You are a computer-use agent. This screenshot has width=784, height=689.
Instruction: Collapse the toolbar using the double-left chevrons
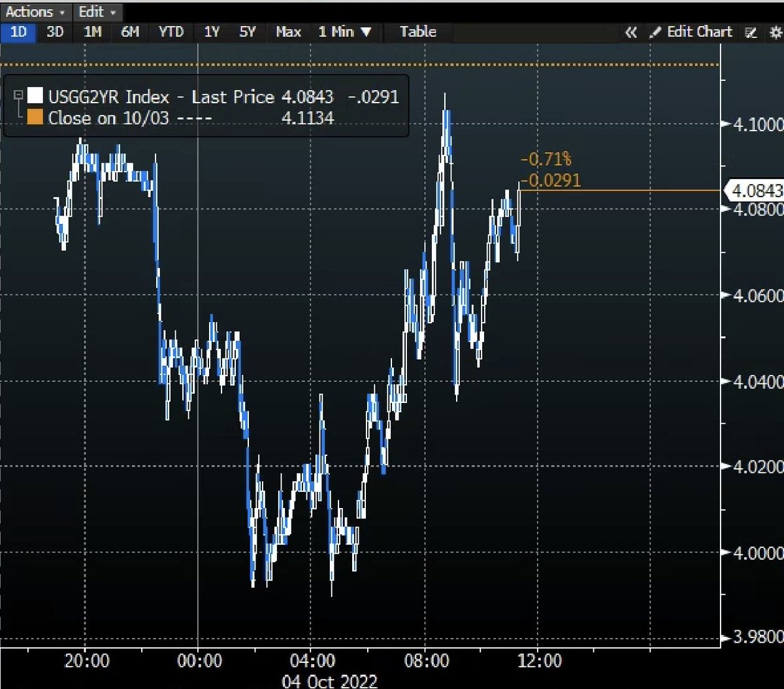point(630,31)
